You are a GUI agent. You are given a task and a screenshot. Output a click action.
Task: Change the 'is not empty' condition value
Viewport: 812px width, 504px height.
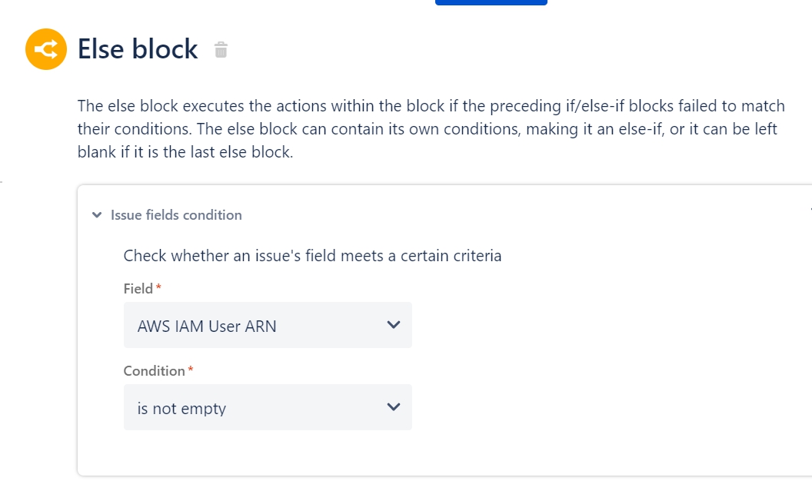(x=268, y=407)
